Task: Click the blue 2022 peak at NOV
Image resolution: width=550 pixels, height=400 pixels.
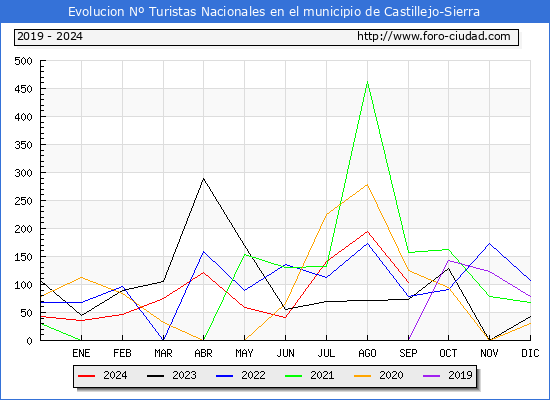Action: (489, 244)
